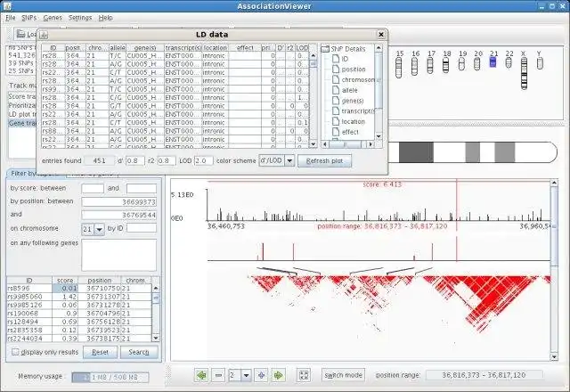Select the allele node in SNP Details
Image resolution: width=570 pixels, height=392 pixels.
[x=345, y=90]
